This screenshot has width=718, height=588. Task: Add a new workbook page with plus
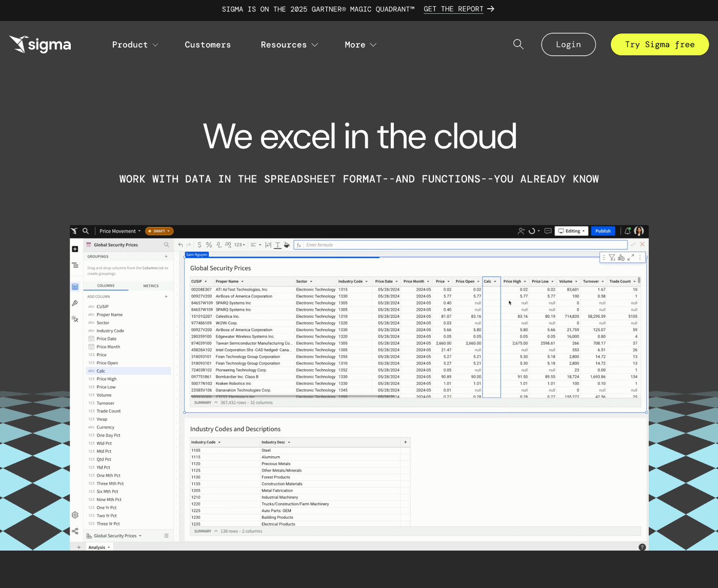coord(79,548)
